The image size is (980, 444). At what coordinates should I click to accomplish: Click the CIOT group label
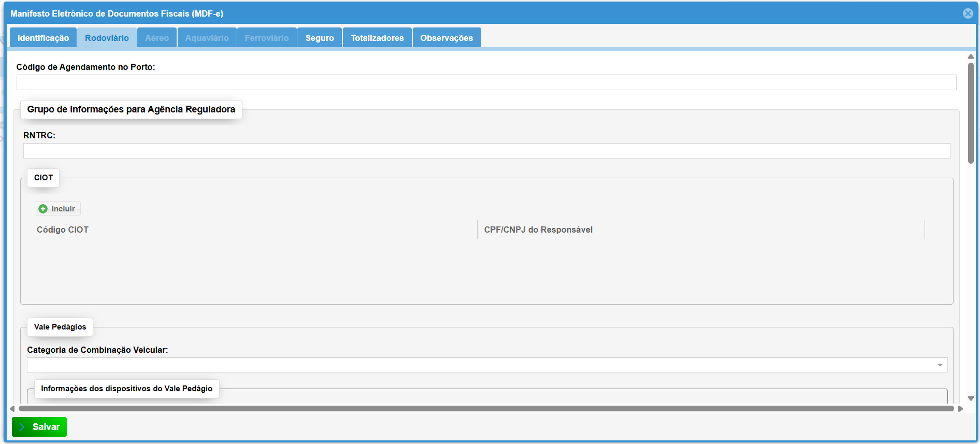click(x=44, y=178)
